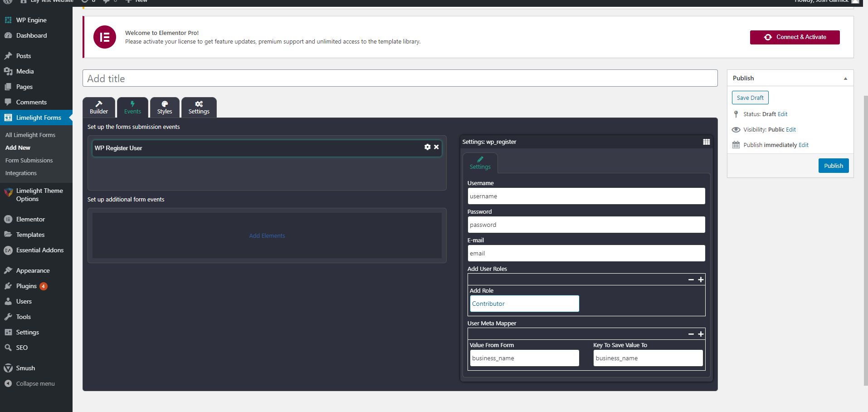Collapse the Publish panel

pos(845,78)
